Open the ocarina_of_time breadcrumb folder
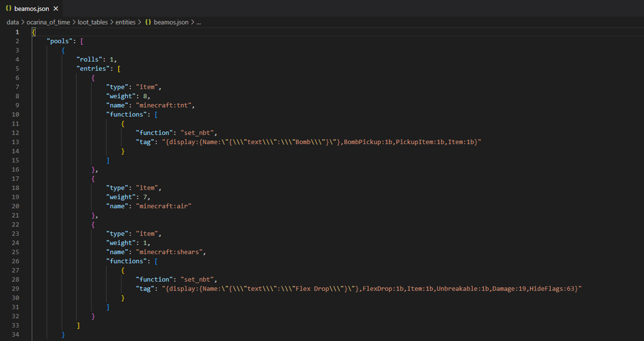The image size is (644, 341). [x=48, y=22]
